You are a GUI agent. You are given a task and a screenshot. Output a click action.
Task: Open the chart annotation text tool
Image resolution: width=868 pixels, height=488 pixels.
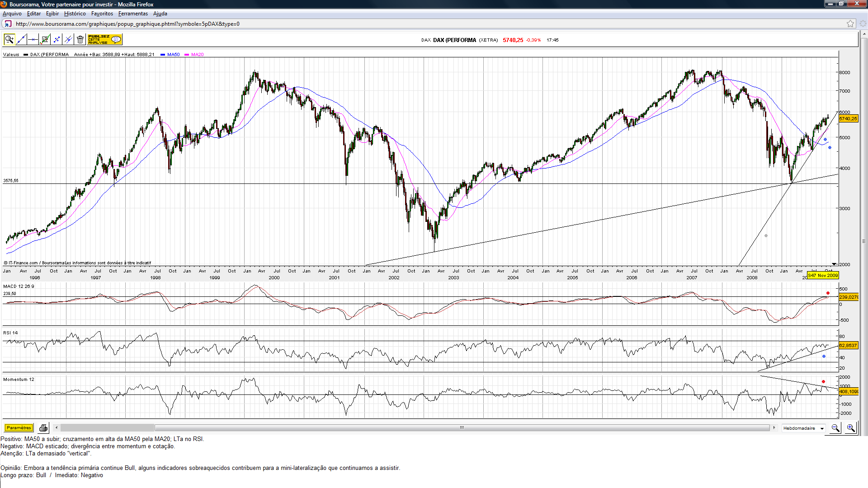click(x=45, y=40)
